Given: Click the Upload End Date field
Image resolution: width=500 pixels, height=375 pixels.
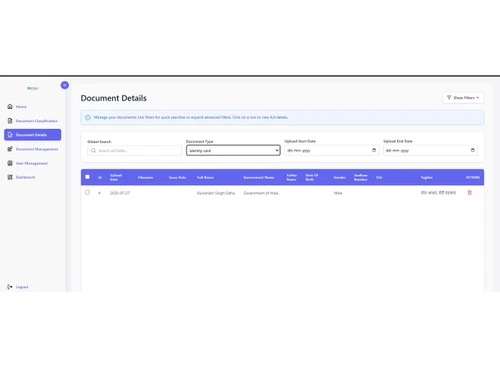Looking at the screenshot, I should (430, 150).
